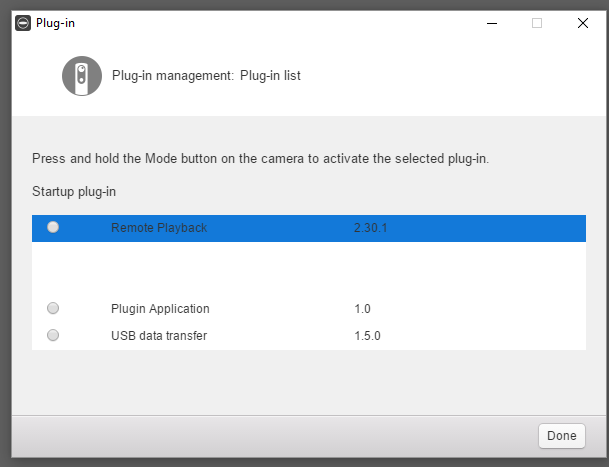Select the USB data transfer radio button

pos(53,335)
